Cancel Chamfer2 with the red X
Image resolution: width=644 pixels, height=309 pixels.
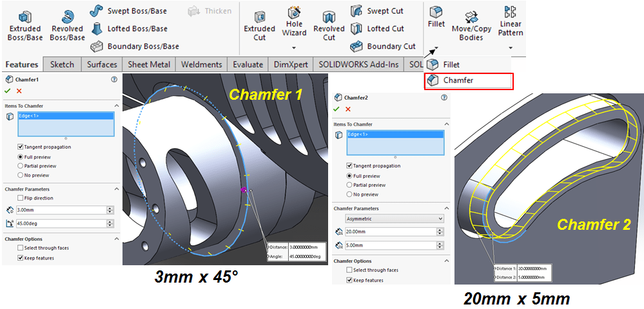click(x=348, y=109)
